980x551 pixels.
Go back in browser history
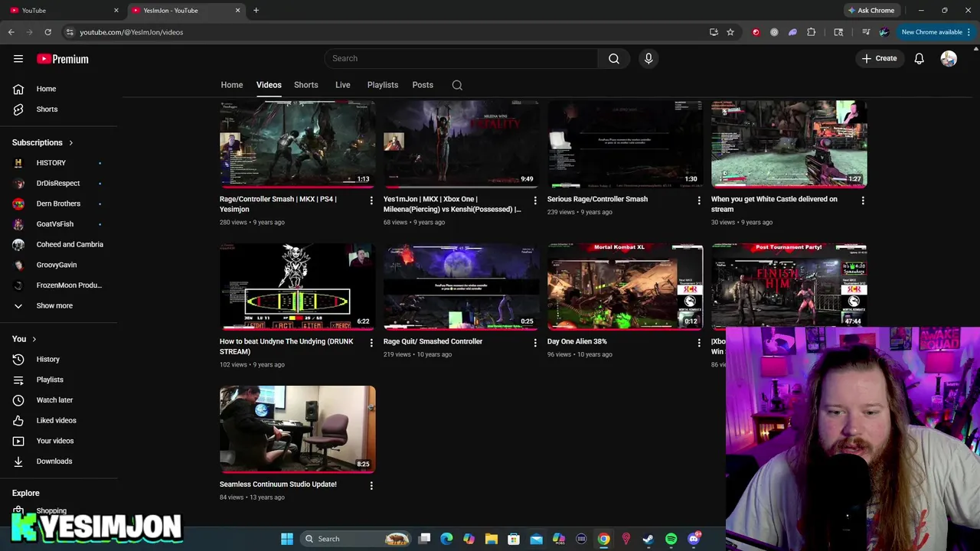[11, 32]
